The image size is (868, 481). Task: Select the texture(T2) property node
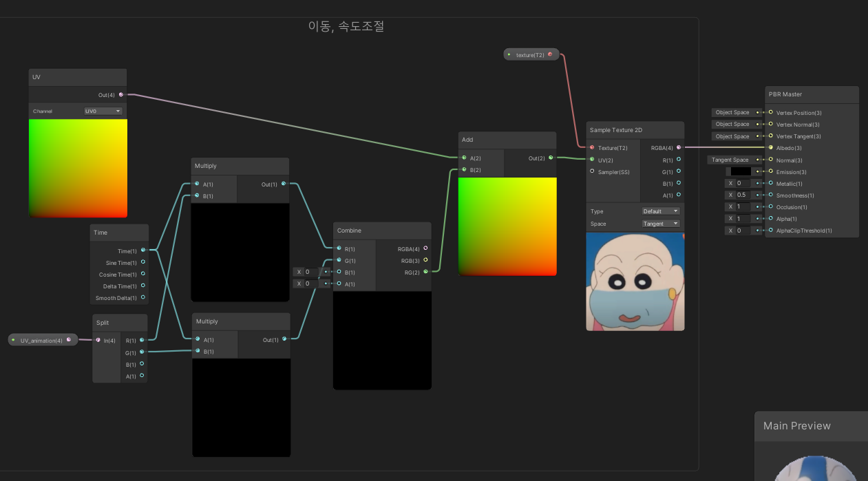531,54
